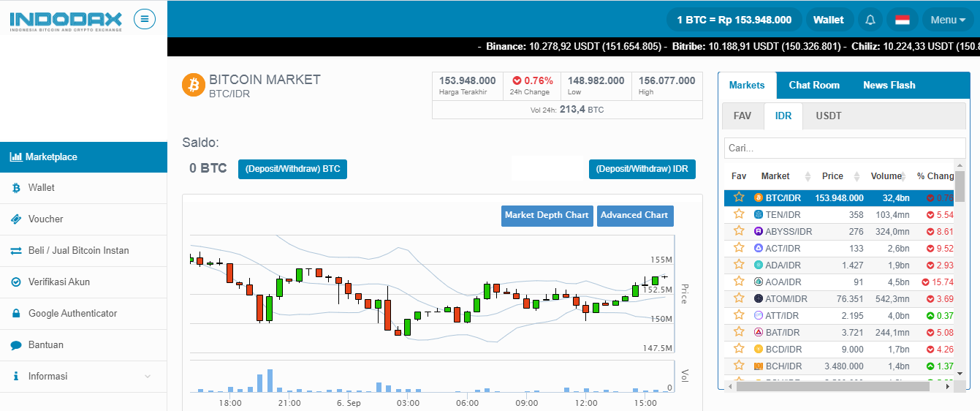Click the BCD/IDR coin icon
This screenshot has height=411, width=980.
point(759,349)
